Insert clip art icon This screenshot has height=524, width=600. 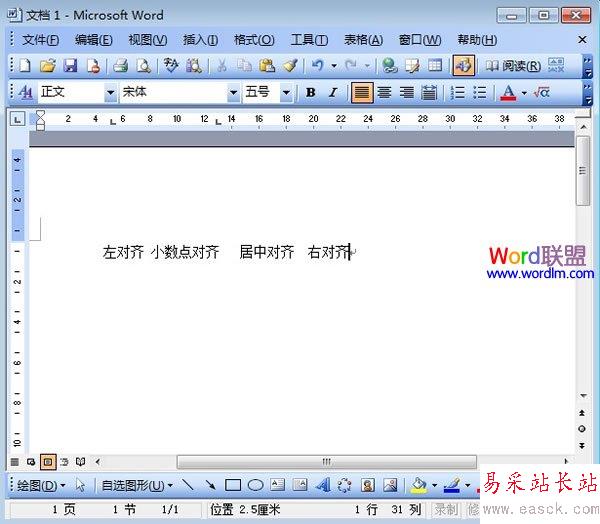[x=368, y=485]
